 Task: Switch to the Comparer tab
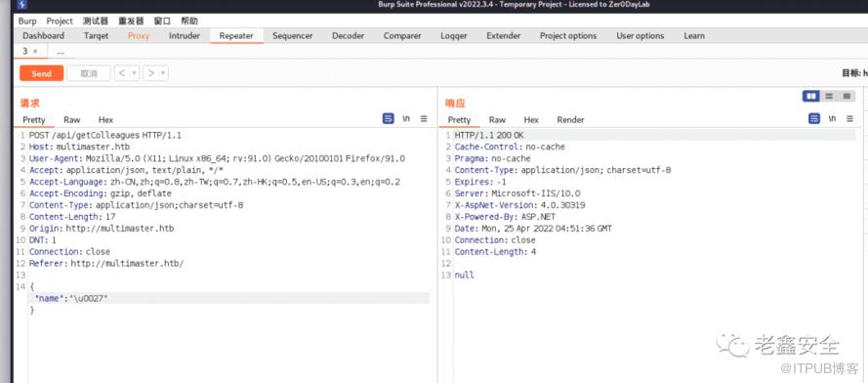pos(402,35)
